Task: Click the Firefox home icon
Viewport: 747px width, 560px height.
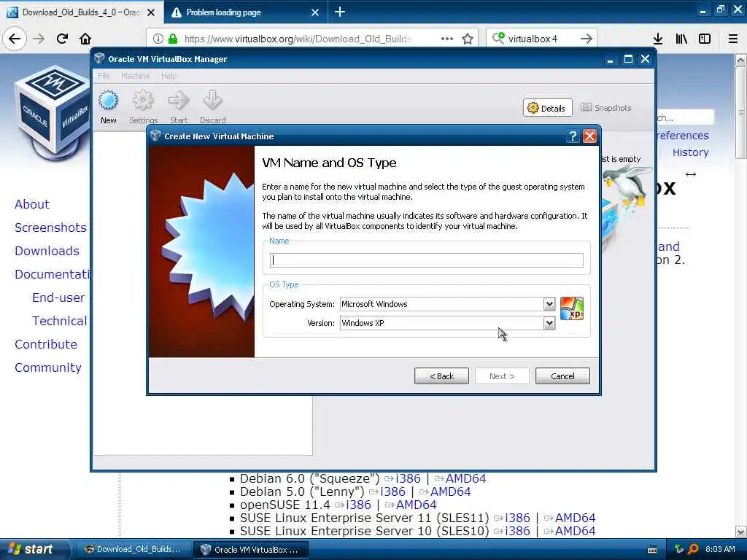Action: click(85, 39)
